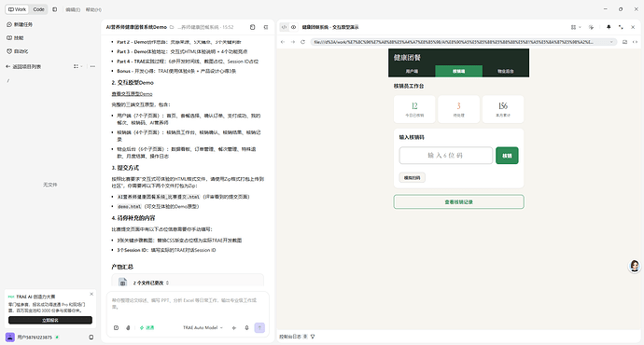Screen dimensions: 644x345
Task: Click the history clock icon under chat input
Action: pyautogui.click(x=117, y=328)
